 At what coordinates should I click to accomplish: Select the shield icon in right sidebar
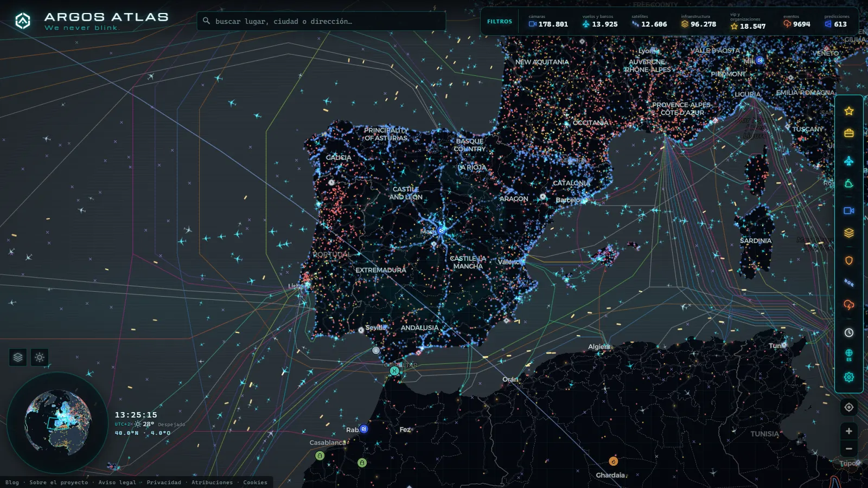click(x=849, y=260)
